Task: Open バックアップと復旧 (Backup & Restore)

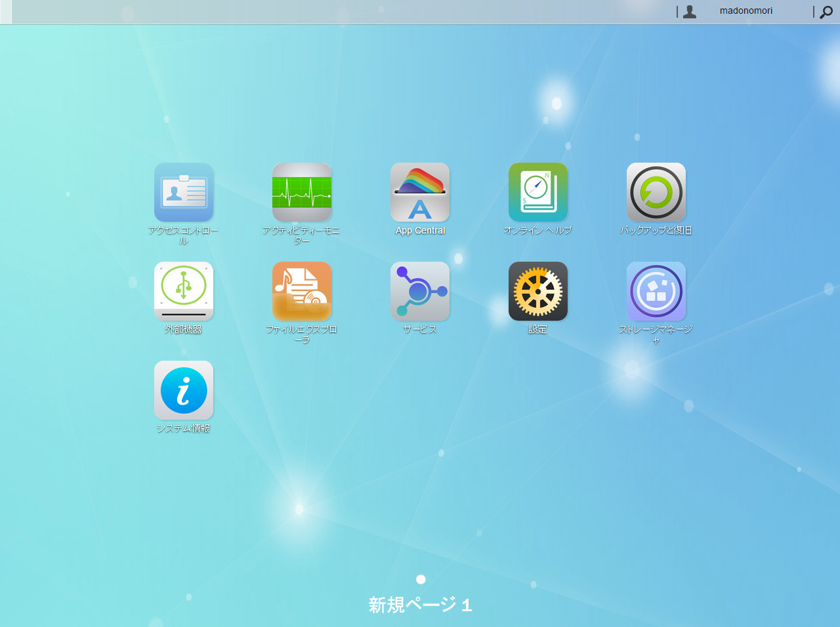Action: 656,192
